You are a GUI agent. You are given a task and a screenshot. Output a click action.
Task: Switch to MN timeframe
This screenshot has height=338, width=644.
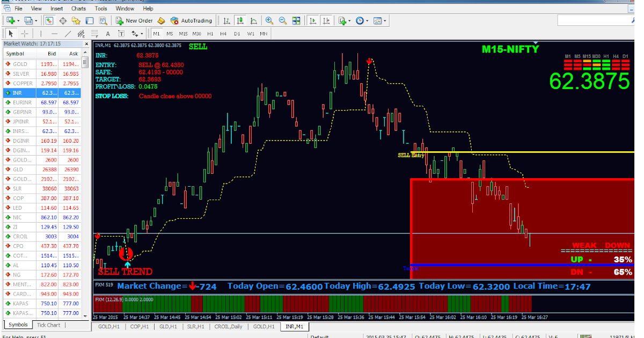(264, 34)
